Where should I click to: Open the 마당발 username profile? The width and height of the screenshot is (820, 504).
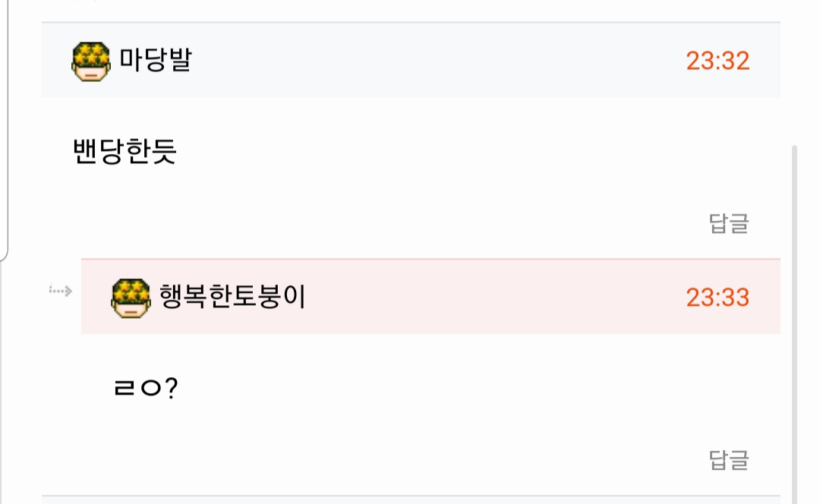click(156, 60)
